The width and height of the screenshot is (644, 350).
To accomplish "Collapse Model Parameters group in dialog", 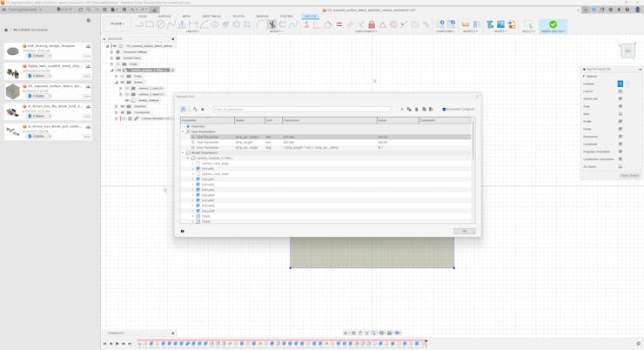I will (x=183, y=153).
